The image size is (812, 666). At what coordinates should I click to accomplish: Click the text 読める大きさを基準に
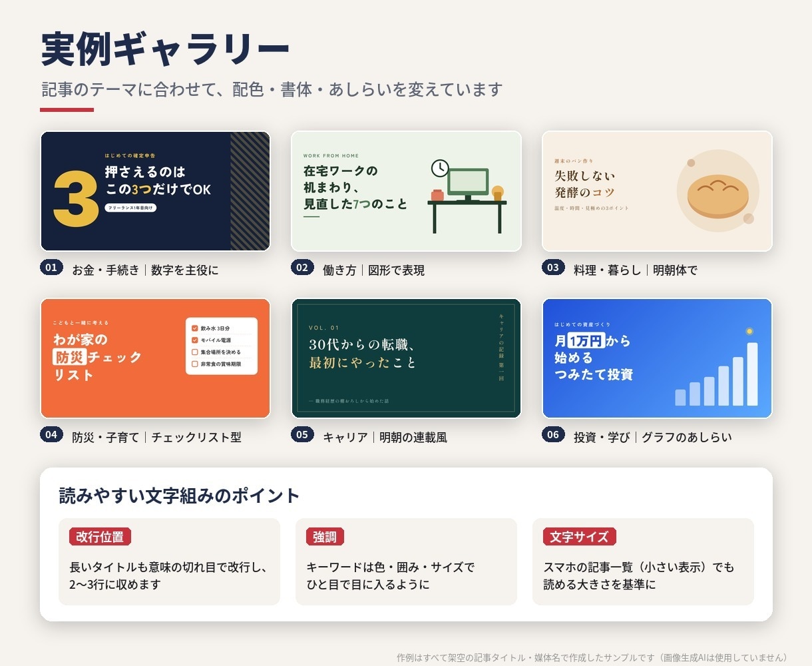pos(600,585)
